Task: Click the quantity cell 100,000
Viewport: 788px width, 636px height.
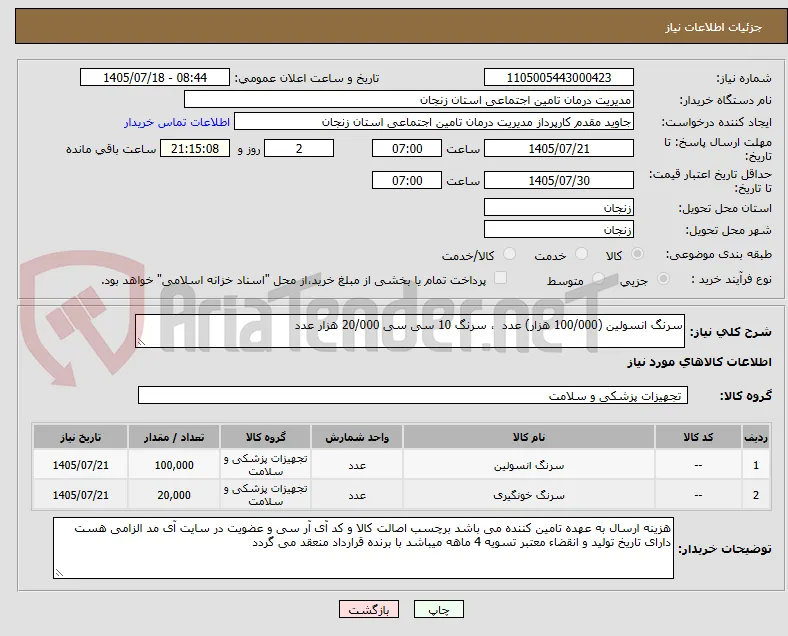Action: [174, 466]
